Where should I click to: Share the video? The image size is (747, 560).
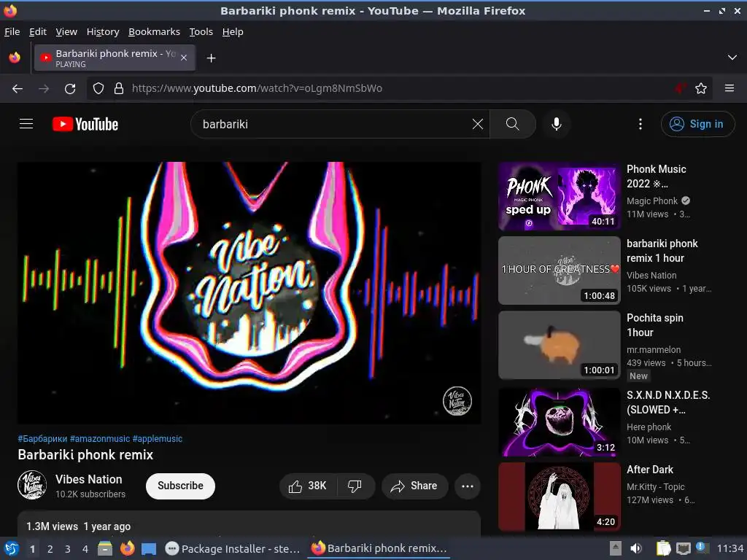click(x=414, y=486)
